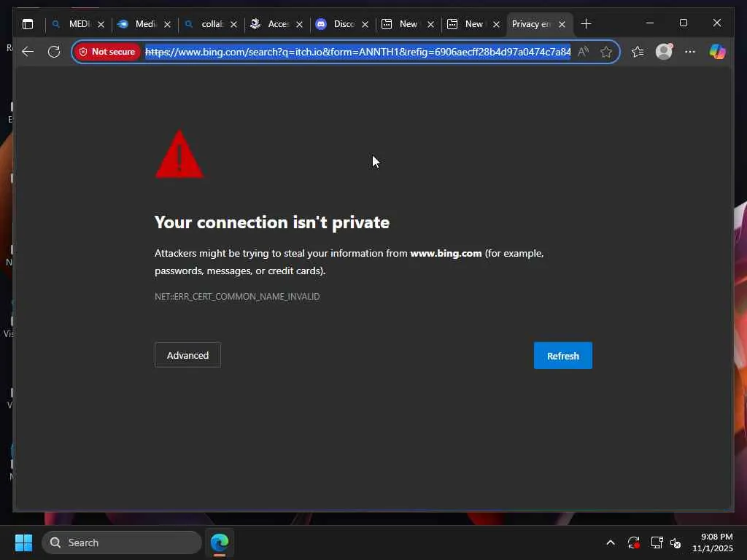Open the Favorites list icon

coord(638,52)
